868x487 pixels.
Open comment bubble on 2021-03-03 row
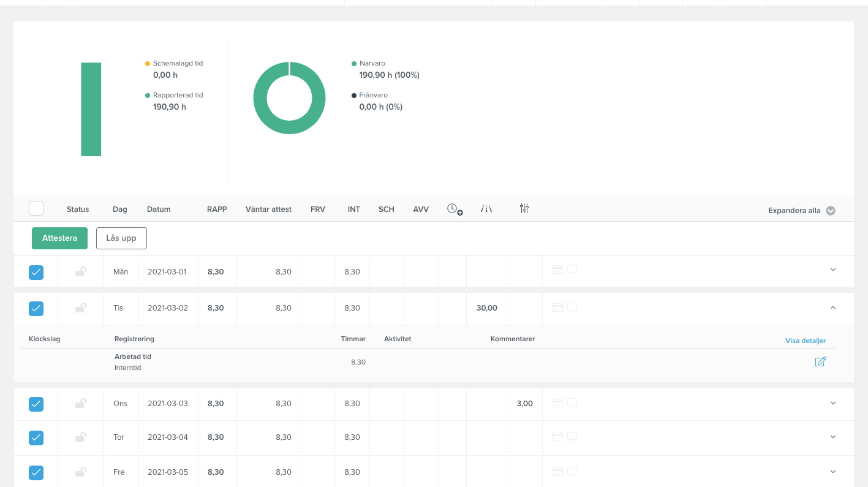coord(572,403)
